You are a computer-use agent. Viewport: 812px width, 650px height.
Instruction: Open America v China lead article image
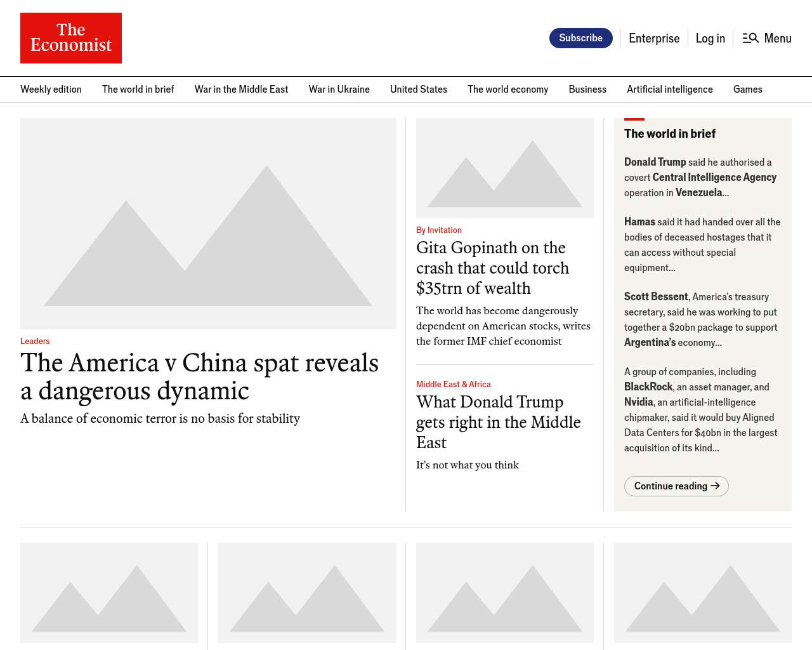click(x=208, y=223)
